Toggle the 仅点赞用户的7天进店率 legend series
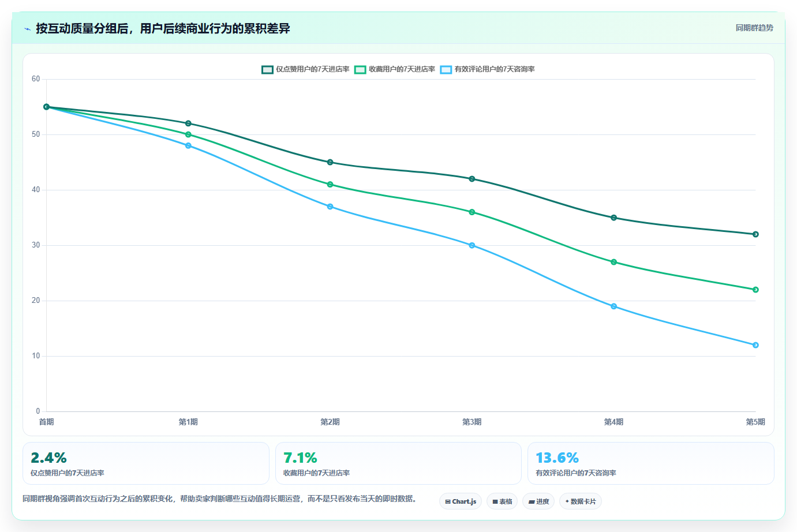 click(x=305, y=69)
